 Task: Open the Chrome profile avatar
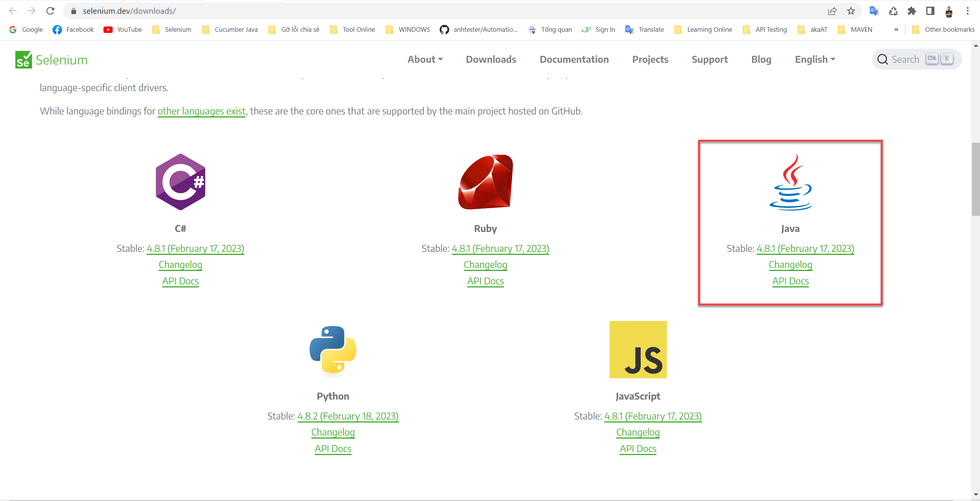(949, 11)
